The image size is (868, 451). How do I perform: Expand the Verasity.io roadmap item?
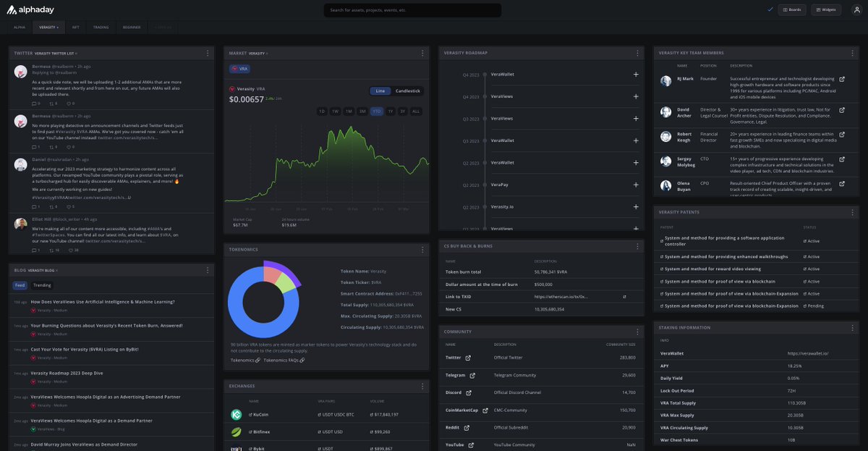click(x=636, y=207)
